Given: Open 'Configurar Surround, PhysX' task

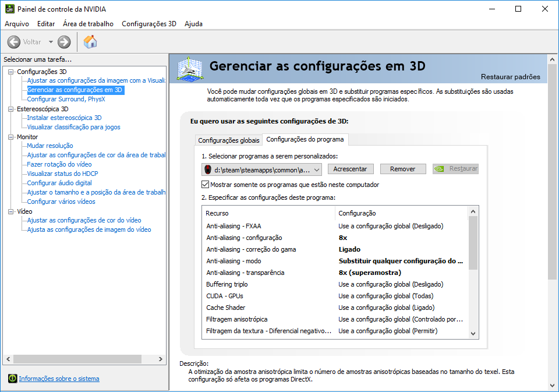Looking at the screenshot, I should (x=66, y=99).
